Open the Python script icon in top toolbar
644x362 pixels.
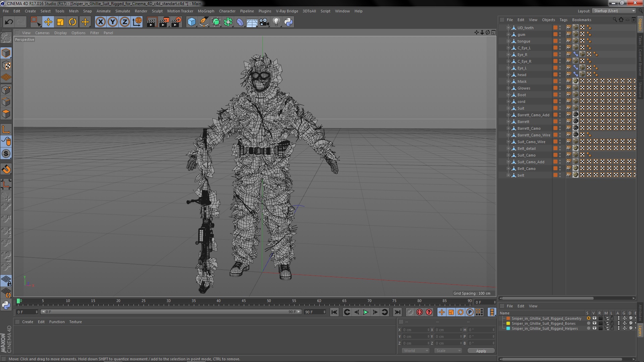tap(288, 22)
